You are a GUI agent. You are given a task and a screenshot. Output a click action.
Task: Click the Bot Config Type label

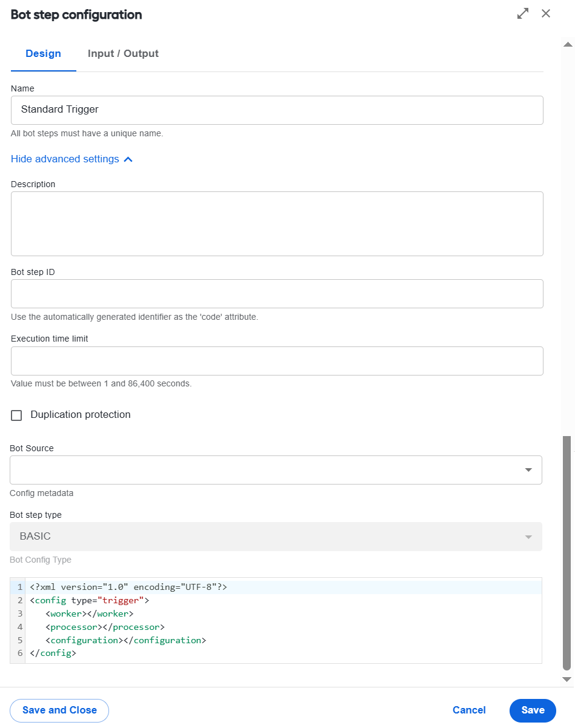tap(41, 560)
